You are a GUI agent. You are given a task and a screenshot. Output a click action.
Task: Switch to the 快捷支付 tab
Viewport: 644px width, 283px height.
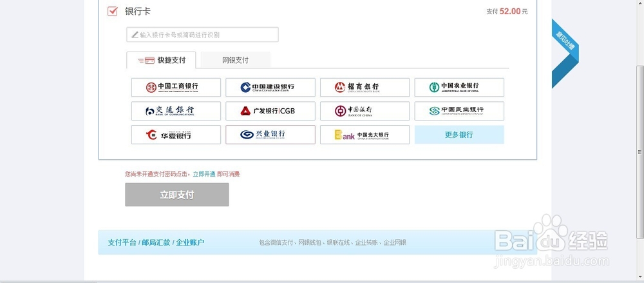pyautogui.click(x=161, y=60)
